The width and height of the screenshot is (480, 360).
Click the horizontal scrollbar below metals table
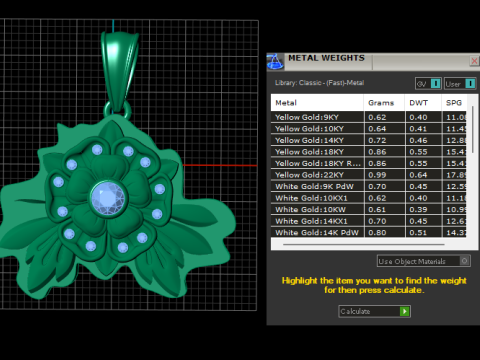click(x=363, y=244)
